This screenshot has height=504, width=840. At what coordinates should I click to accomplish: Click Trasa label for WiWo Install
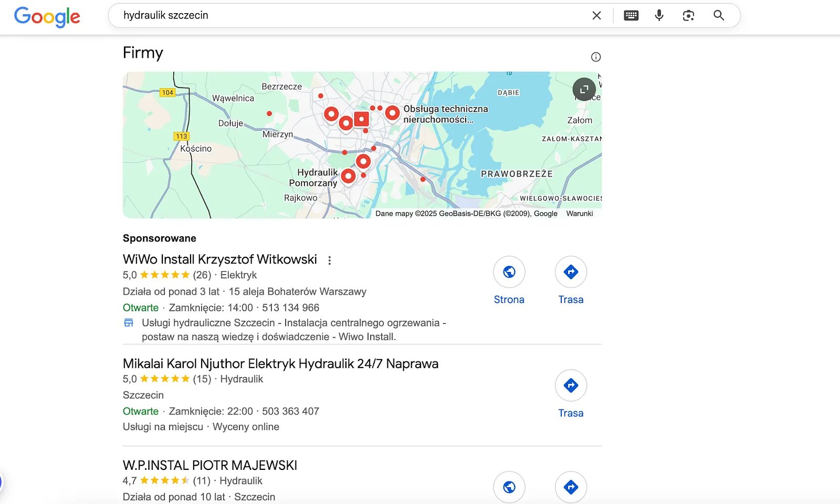[x=571, y=300]
